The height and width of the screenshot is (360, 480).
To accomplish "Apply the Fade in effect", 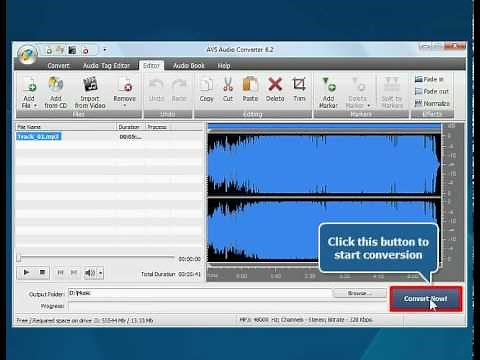I will [429, 79].
